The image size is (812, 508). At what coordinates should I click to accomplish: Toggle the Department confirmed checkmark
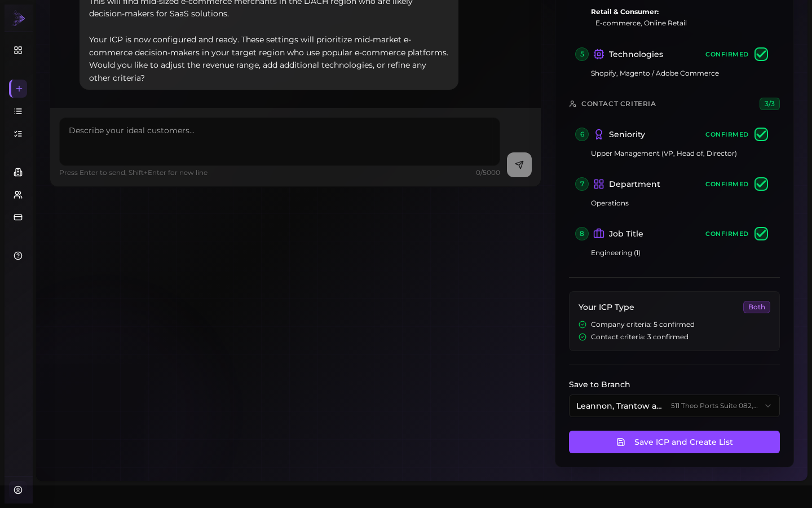(761, 184)
